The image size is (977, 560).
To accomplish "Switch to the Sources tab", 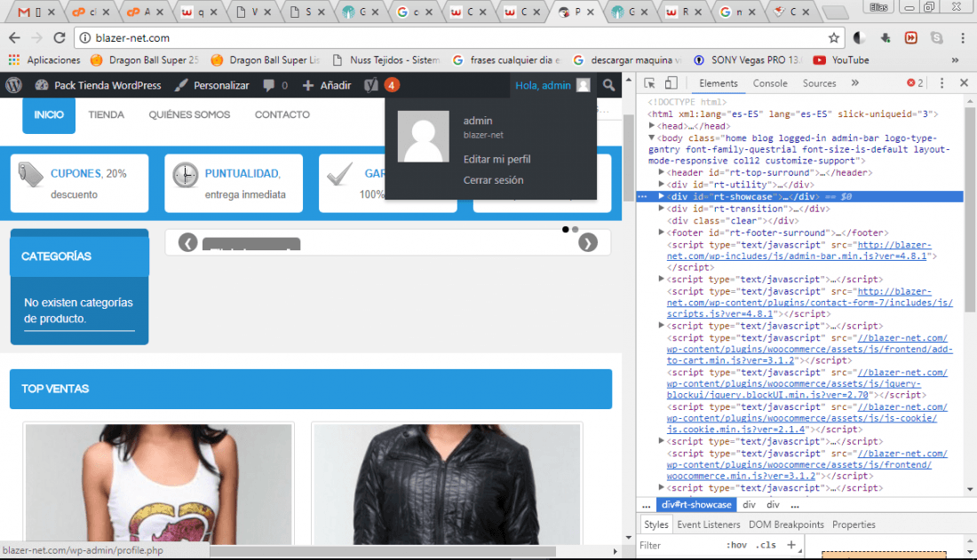I will pos(820,83).
